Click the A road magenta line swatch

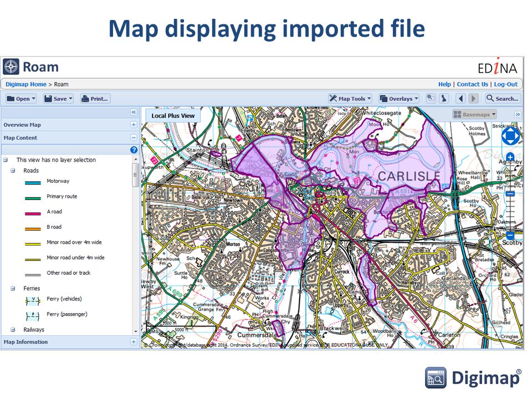pyautogui.click(x=33, y=213)
